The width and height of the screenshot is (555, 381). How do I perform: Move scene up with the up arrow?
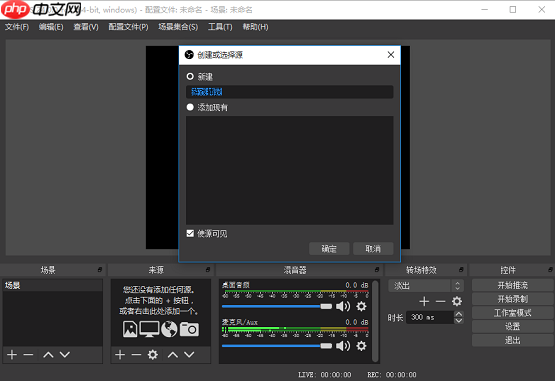48,354
